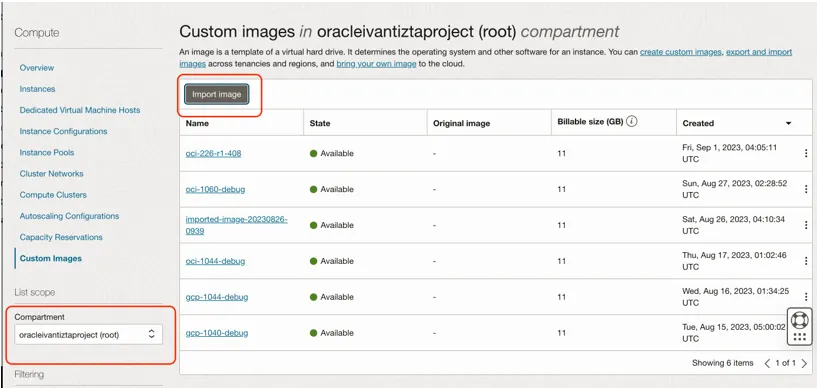Open actions menu for oci-1060-debug row
The height and width of the screenshot is (388, 817).
click(807, 189)
